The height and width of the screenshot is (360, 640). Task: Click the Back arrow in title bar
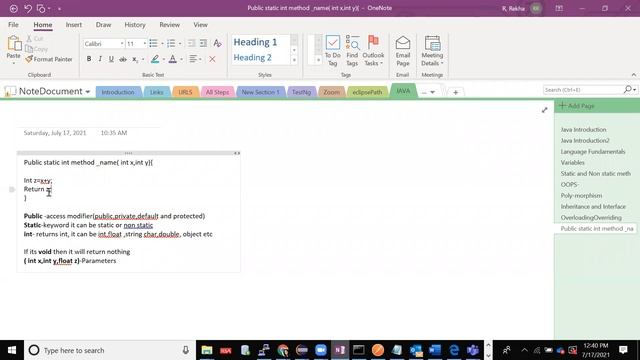click(x=13, y=8)
